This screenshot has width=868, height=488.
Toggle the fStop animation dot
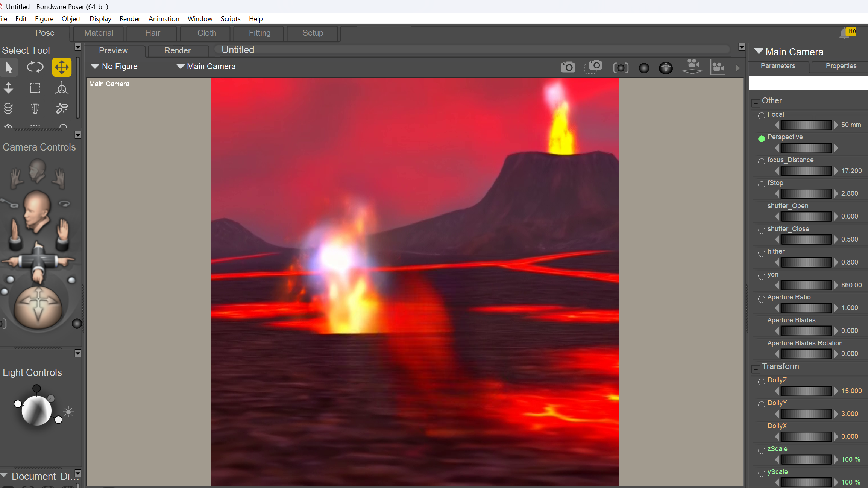pyautogui.click(x=762, y=184)
